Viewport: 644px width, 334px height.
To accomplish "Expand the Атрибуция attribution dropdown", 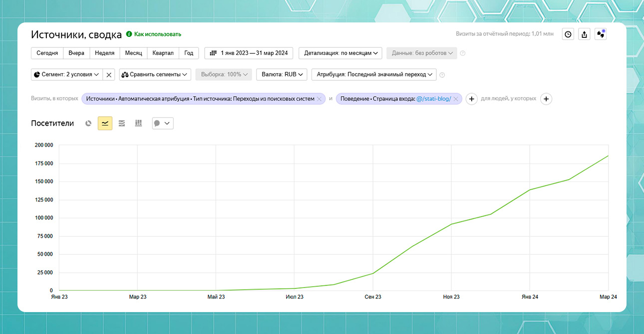I will [374, 74].
